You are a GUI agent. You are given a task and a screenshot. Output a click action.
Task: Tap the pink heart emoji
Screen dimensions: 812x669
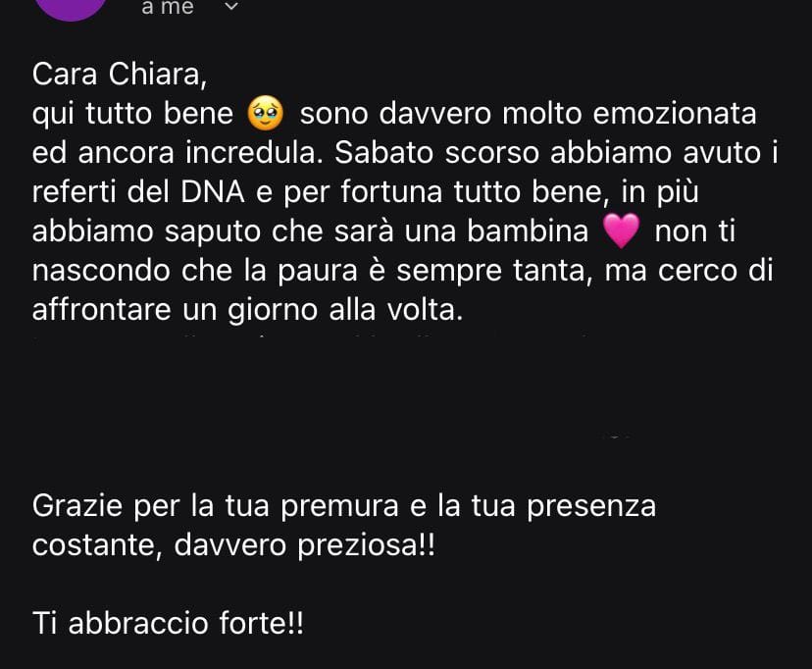click(x=622, y=231)
